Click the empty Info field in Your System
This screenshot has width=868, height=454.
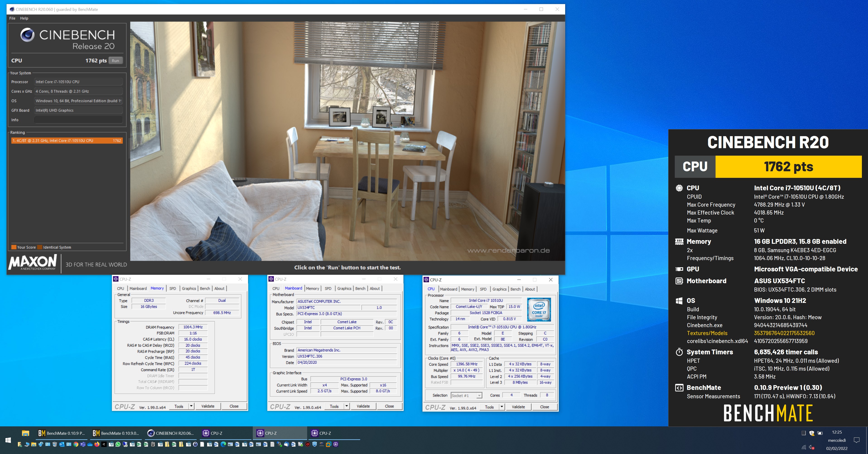tap(78, 120)
